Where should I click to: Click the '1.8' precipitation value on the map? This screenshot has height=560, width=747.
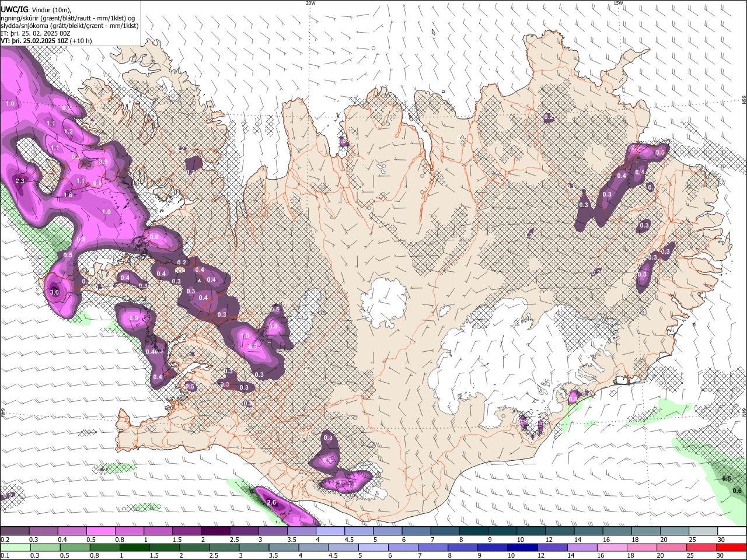(x=68, y=195)
